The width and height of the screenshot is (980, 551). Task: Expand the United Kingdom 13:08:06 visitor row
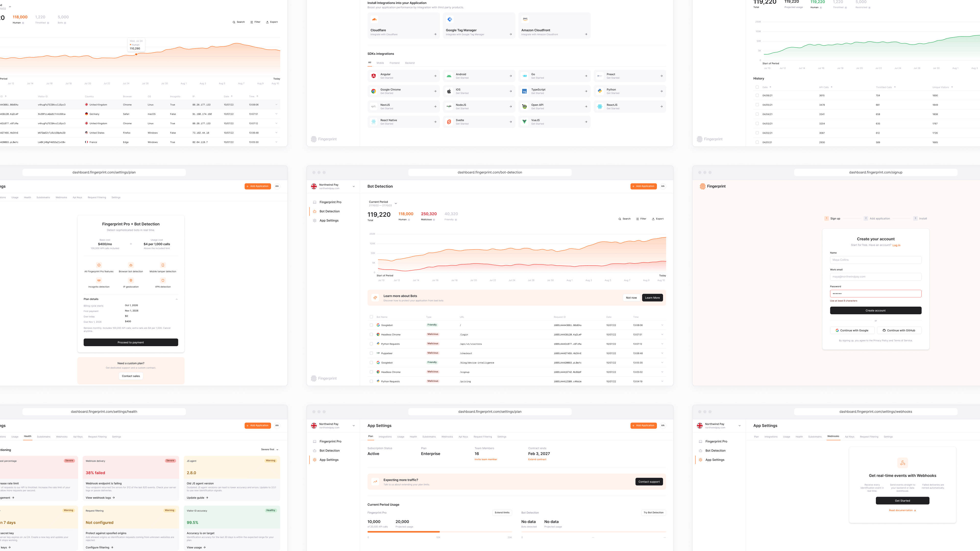[276, 105]
